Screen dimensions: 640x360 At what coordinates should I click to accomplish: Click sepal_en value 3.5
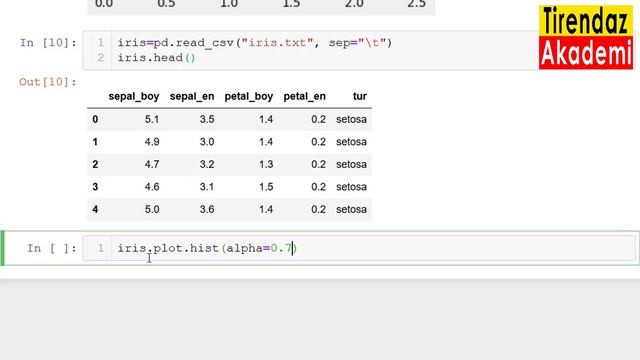(207, 119)
